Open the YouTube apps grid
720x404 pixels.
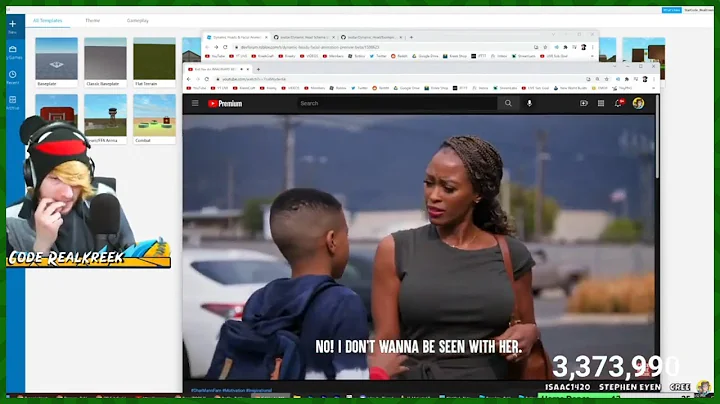(601, 103)
